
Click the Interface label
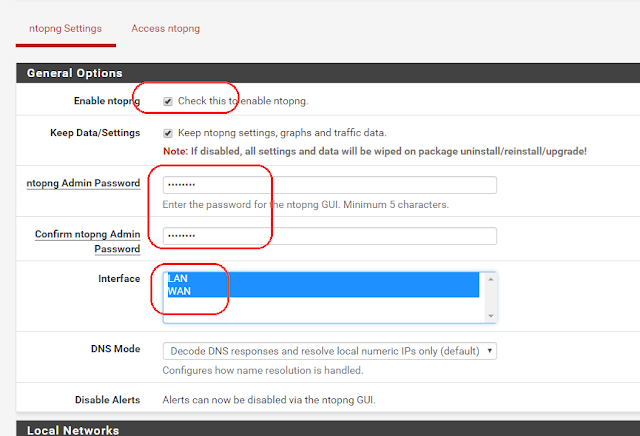click(119, 278)
